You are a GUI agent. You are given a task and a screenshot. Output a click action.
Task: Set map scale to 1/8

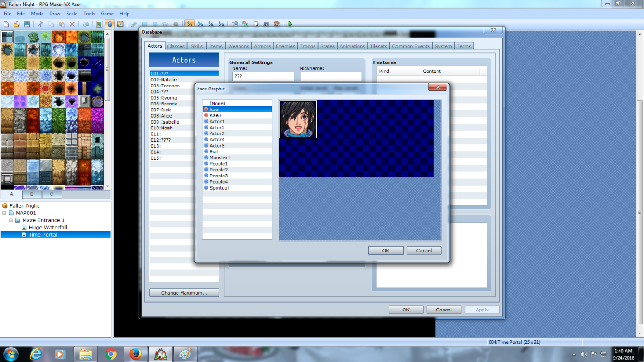pyautogui.click(x=221, y=24)
